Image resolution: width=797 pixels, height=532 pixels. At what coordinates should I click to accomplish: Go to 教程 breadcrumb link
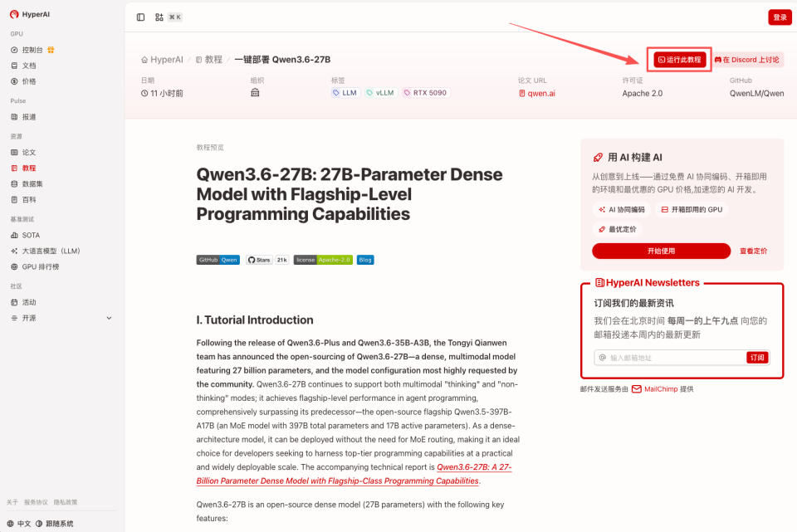point(209,60)
